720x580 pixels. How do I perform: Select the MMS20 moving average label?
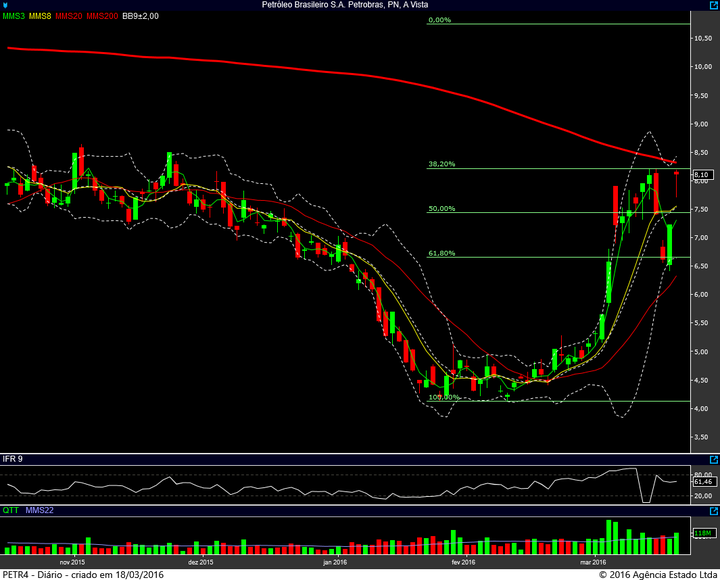coord(69,16)
